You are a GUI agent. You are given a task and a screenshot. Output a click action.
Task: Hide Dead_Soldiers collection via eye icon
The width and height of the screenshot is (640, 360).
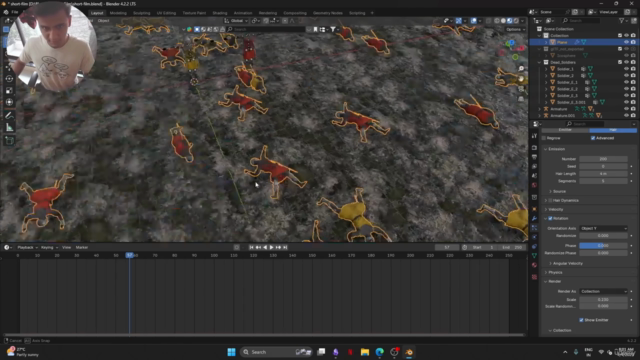[627, 62]
